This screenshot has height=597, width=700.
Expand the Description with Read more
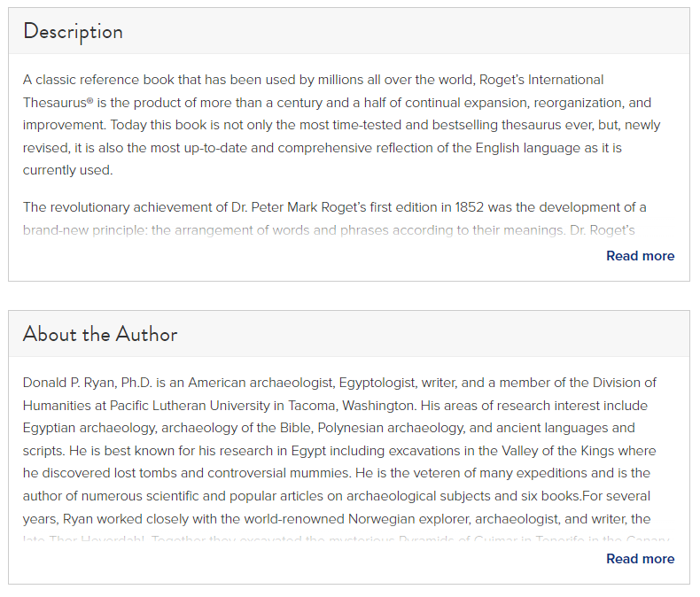click(640, 256)
